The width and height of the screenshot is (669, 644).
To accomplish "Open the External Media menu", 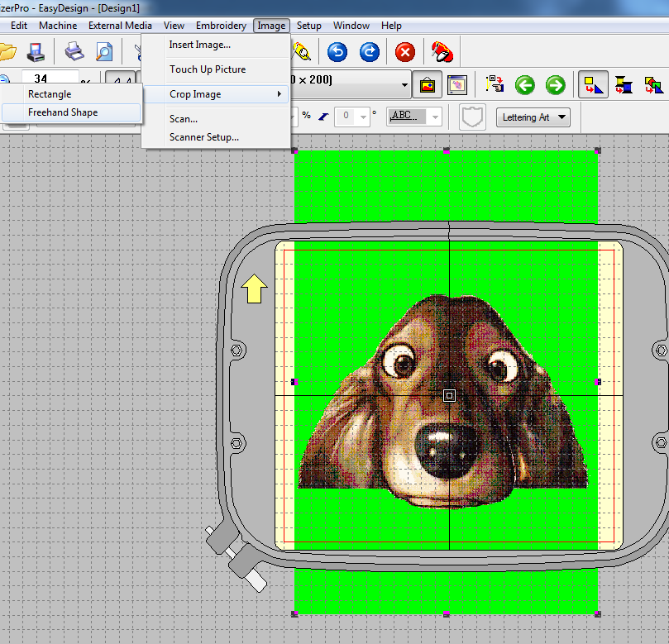I will [120, 26].
